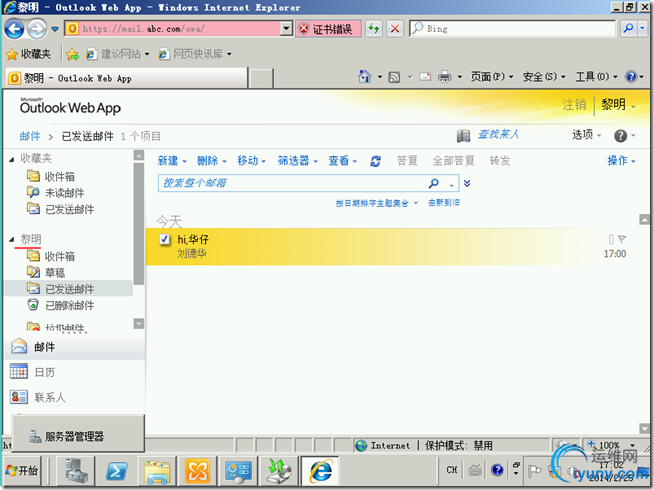
Task: Click the flag icon on hi,华仔 message
Action: pos(622,239)
